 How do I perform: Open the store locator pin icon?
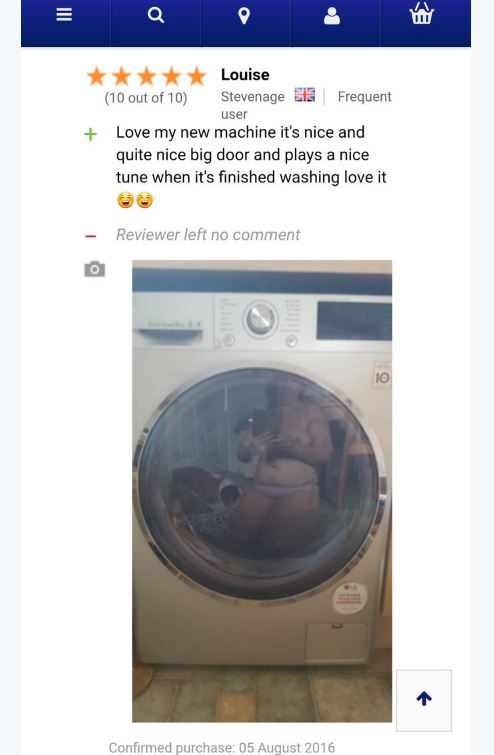point(244,16)
